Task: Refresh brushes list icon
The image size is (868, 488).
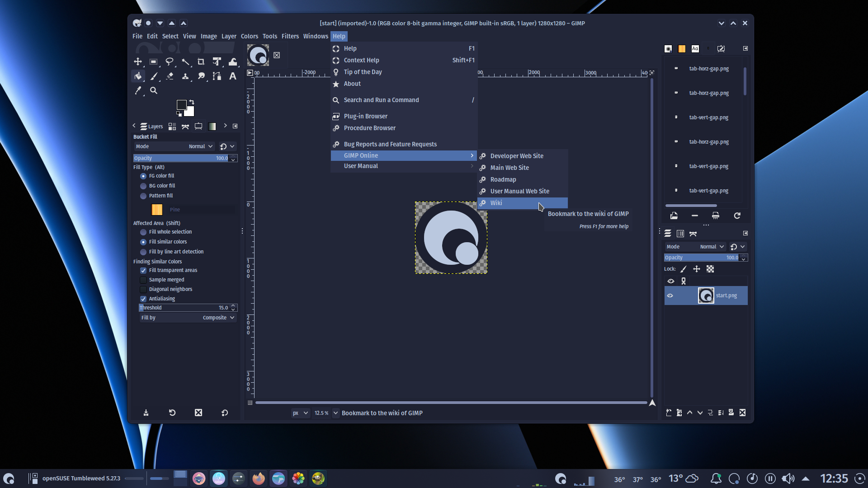Action: pyautogui.click(x=737, y=216)
